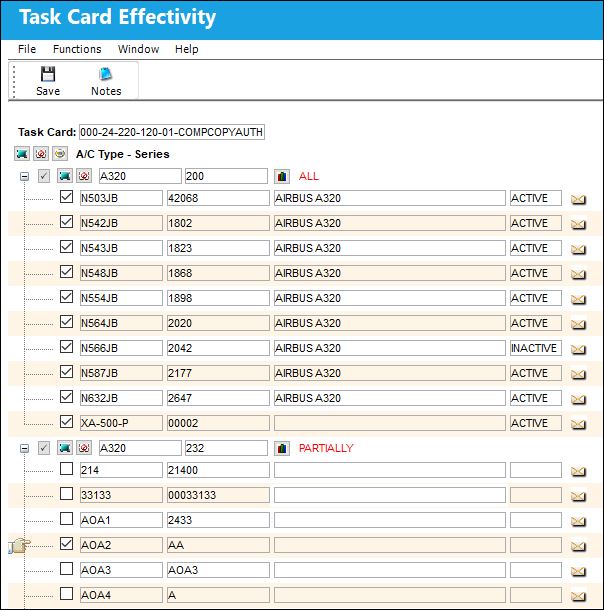Collapse the A320 232 series group
Screen dimensions: 604x610
pyautogui.click(x=24, y=449)
